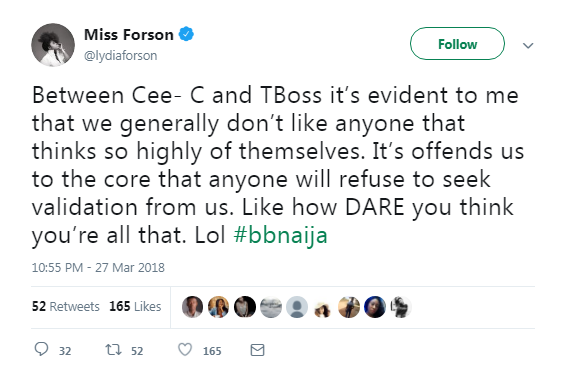The height and width of the screenshot is (383, 564).
Task: View the 52 Retweets list
Action: tap(65, 306)
